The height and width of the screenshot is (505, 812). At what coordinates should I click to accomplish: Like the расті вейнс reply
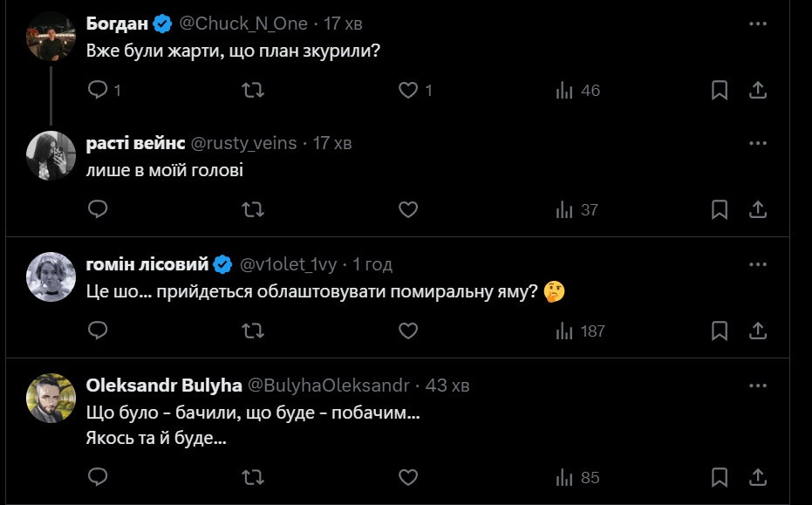[407, 209]
